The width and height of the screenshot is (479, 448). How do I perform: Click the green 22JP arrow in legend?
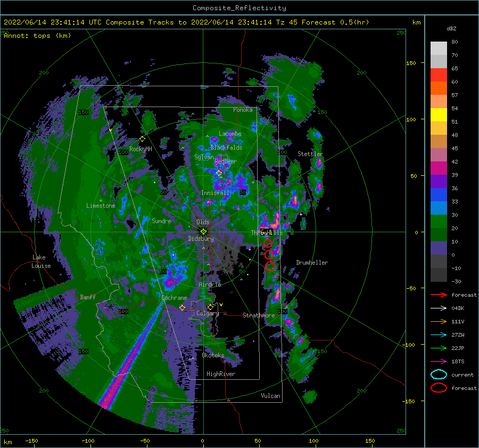tap(439, 348)
